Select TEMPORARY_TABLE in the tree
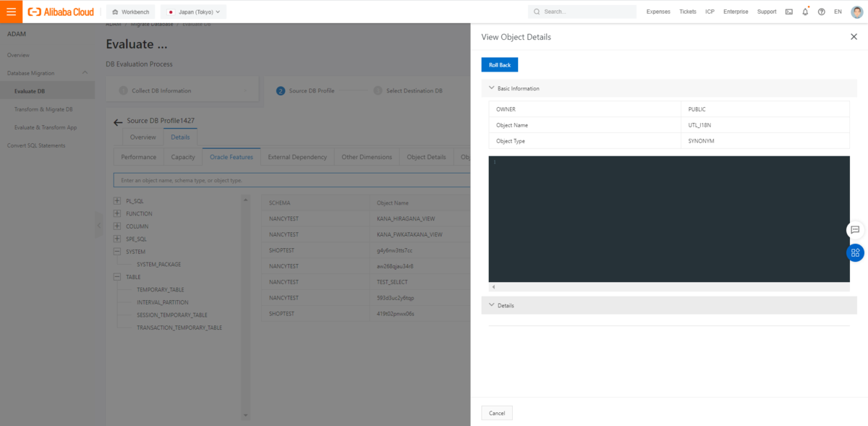Viewport: 868px width, 426px height. (160, 289)
